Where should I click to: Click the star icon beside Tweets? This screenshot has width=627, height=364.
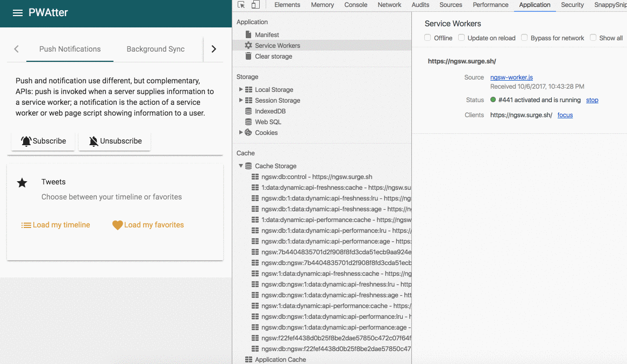(22, 183)
